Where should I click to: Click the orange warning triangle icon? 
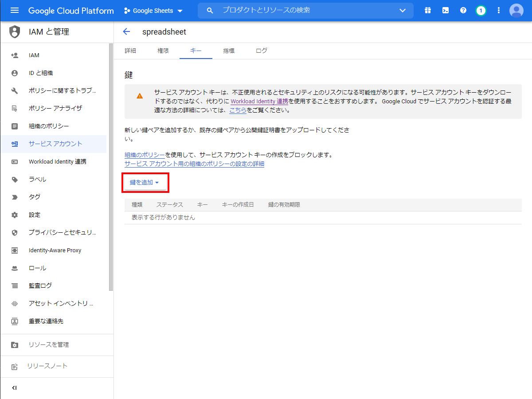pos(140,96)
